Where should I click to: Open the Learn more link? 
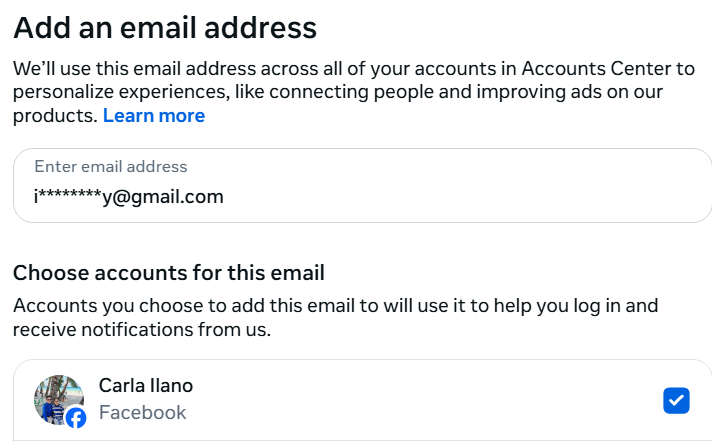coord(153,116)
